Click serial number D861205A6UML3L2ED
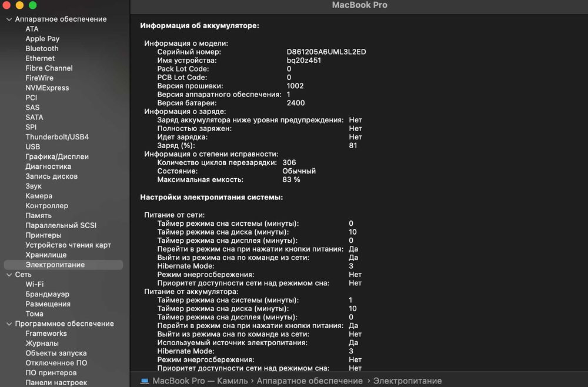Screen dimensions: 588x387 pyautogui.click(x=326, y=52)
